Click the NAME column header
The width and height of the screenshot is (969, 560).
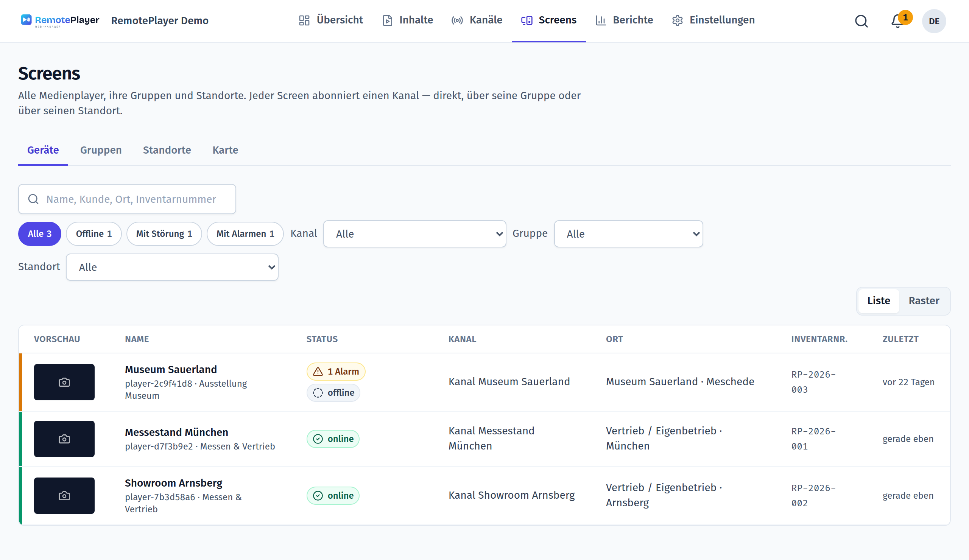coord(137,339)
